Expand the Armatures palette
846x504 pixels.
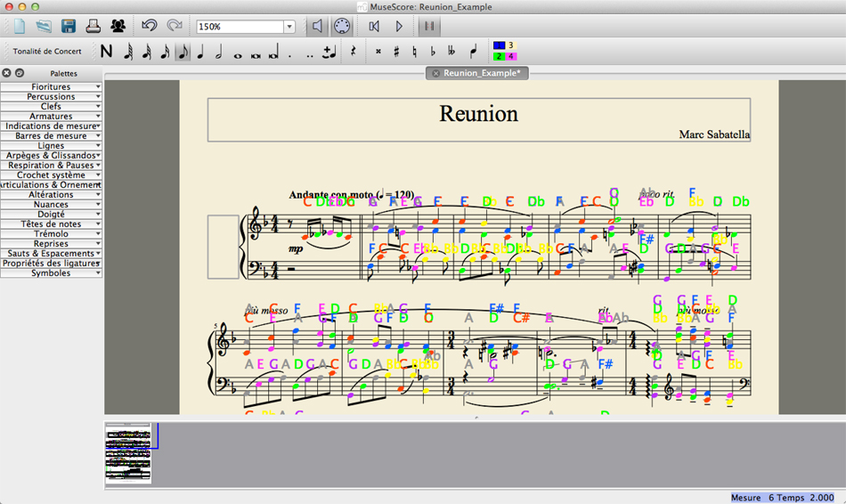(x=52, y=116)
